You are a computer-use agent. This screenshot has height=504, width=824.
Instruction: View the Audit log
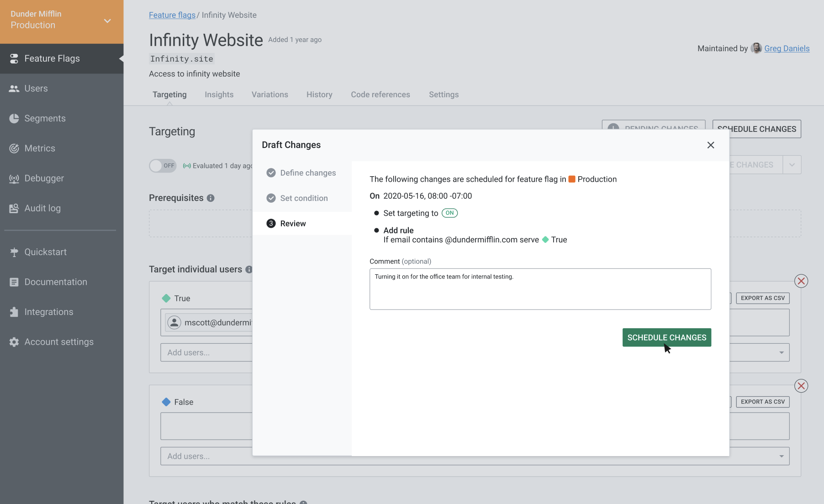(x=42, y=208)
